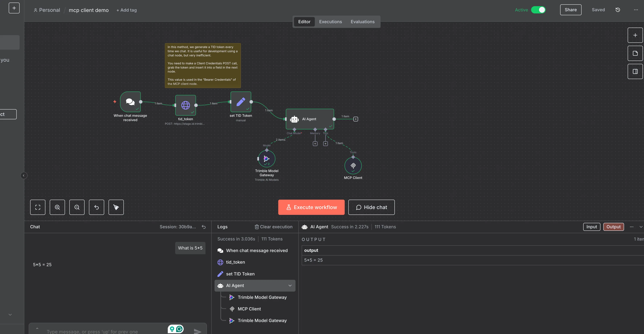Select the Editor tab
Viewport: 644px width, 334px height.
(304, 22)
